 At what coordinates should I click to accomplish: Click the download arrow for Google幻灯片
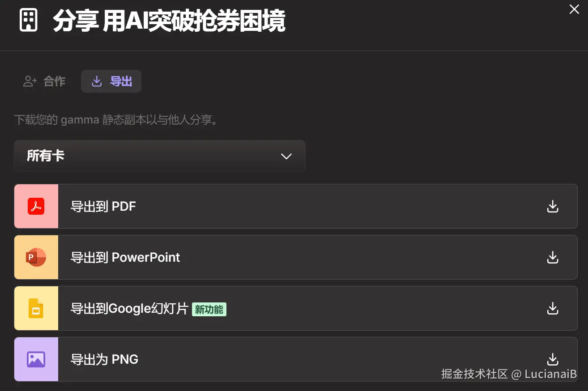click(x=553, y=308)
